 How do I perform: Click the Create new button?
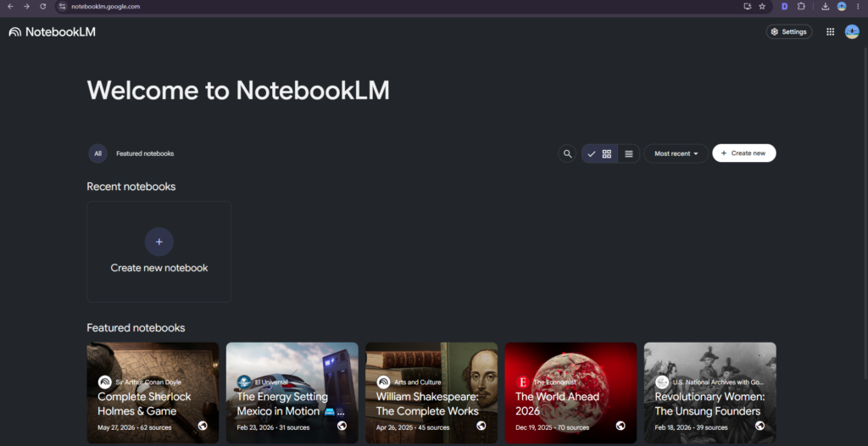(744, 153)
